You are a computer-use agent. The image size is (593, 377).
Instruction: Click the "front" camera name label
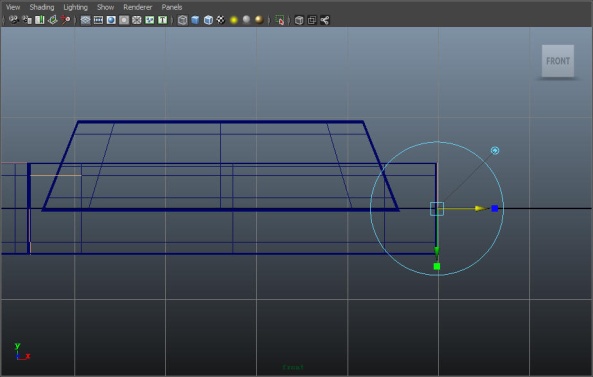point(293,367)
